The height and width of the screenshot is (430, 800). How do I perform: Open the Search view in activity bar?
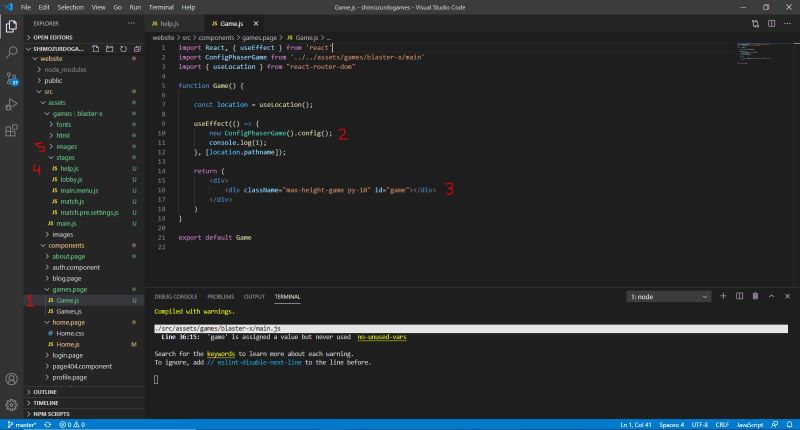11,52
